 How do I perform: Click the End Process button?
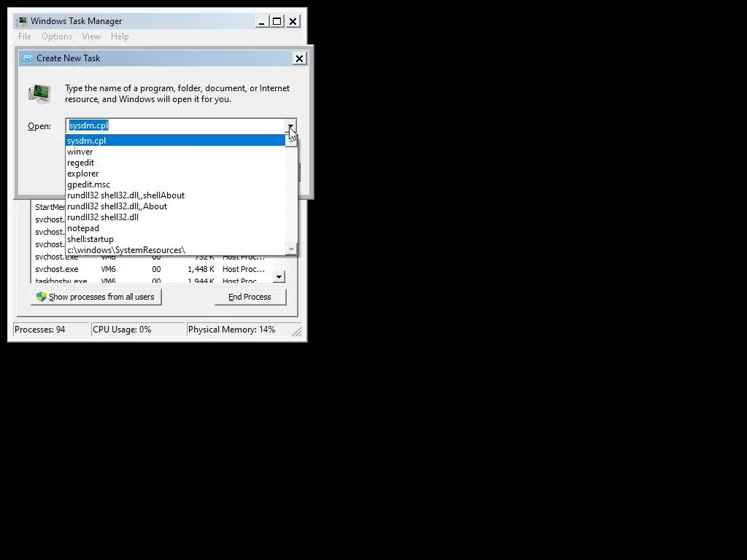tap(250, 297)
